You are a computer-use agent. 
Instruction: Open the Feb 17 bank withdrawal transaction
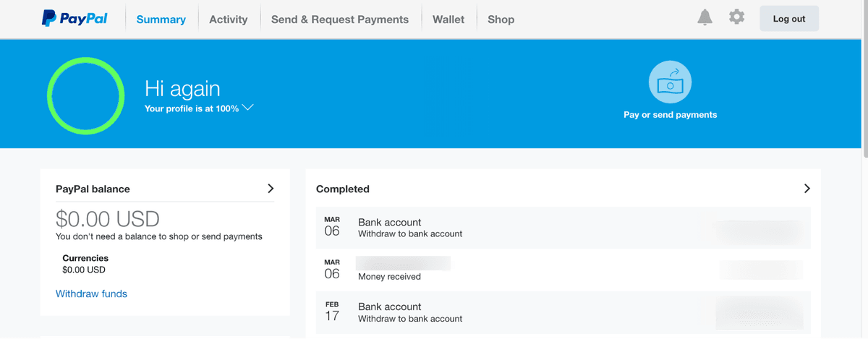click(x=563, y=312)
